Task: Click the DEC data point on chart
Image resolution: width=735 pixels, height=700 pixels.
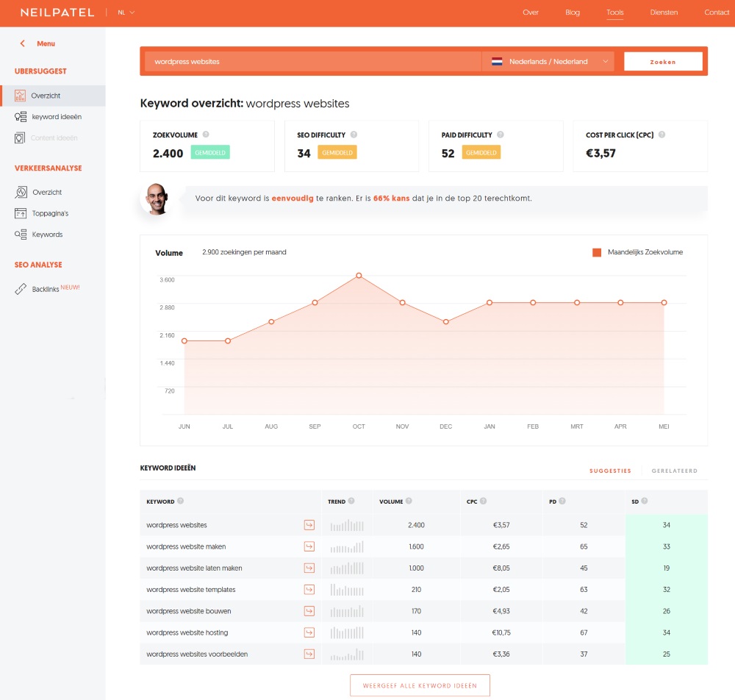Action: pos(446,321)
